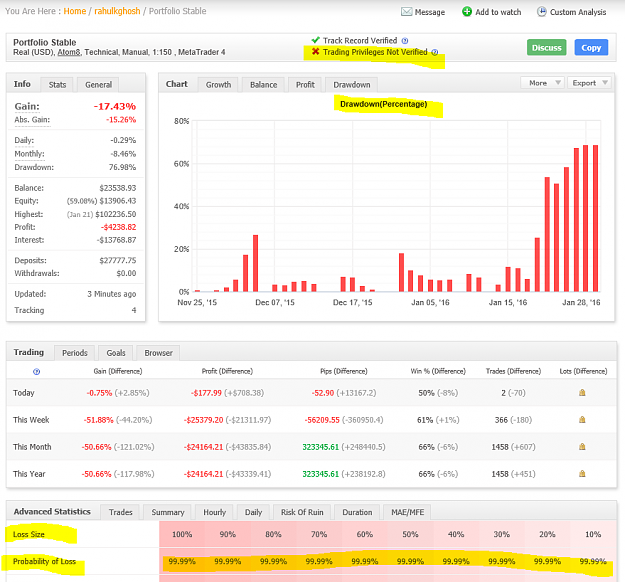This screenshot has width=625, height=582.
Task: Open the Browser tab
Action: click(x=158, y=353)
